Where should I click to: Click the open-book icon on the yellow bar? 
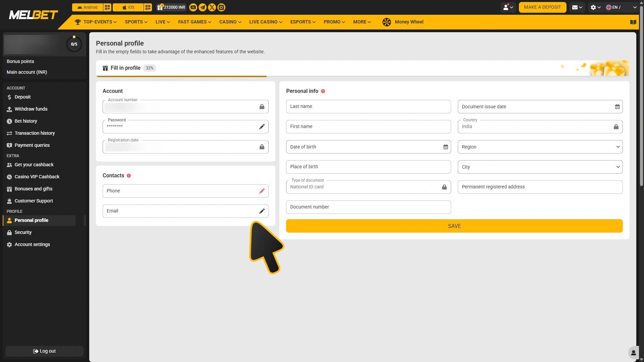coord(633,22)
